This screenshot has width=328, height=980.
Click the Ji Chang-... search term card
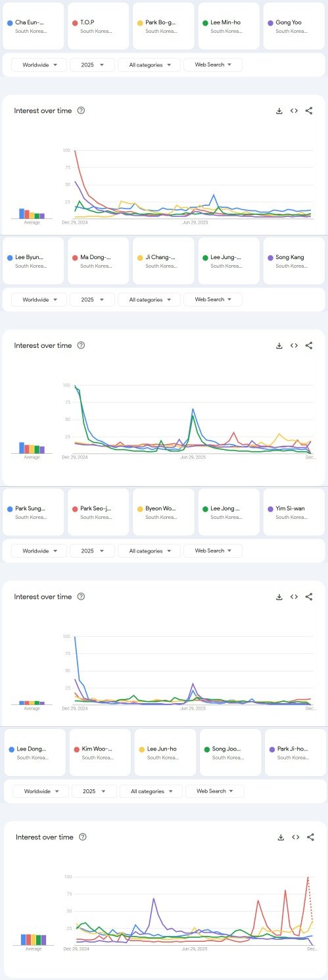pyautogui.click(x=164, y=260)
